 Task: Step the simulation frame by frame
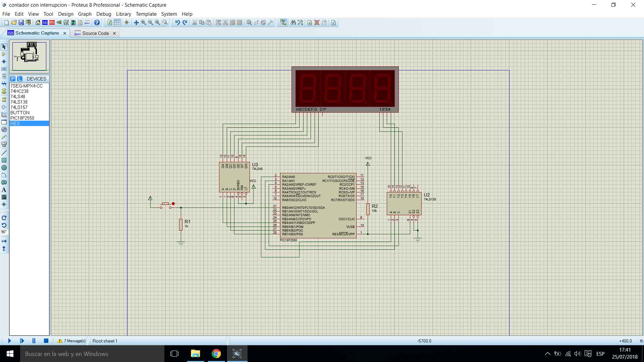click(22, 341)
